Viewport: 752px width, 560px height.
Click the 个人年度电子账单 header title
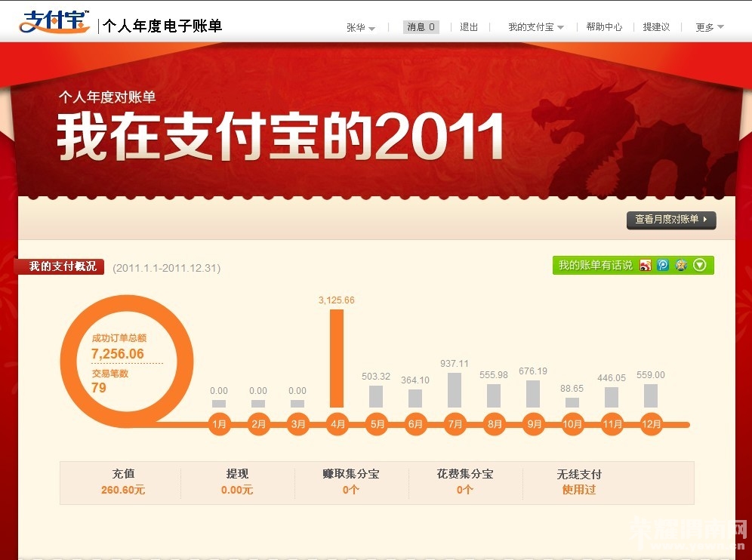[x=162, y=26]
